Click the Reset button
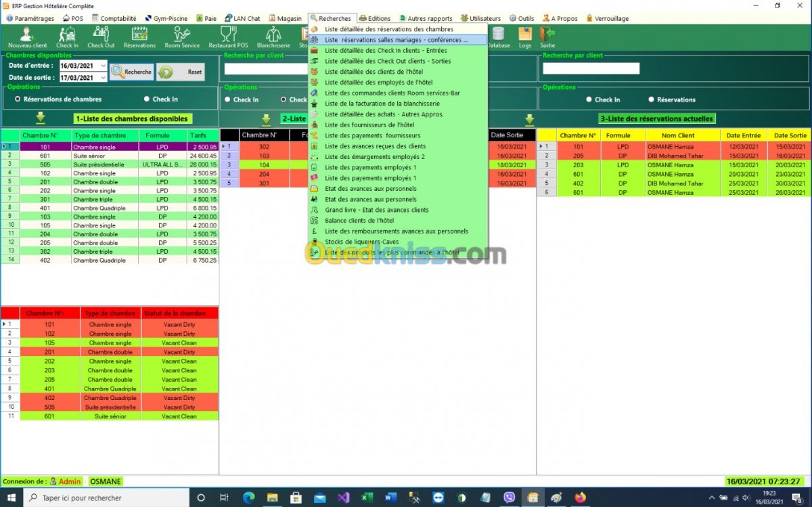This screenshot has width=812, height=507. pyautogui.click(x=181, y=72)
